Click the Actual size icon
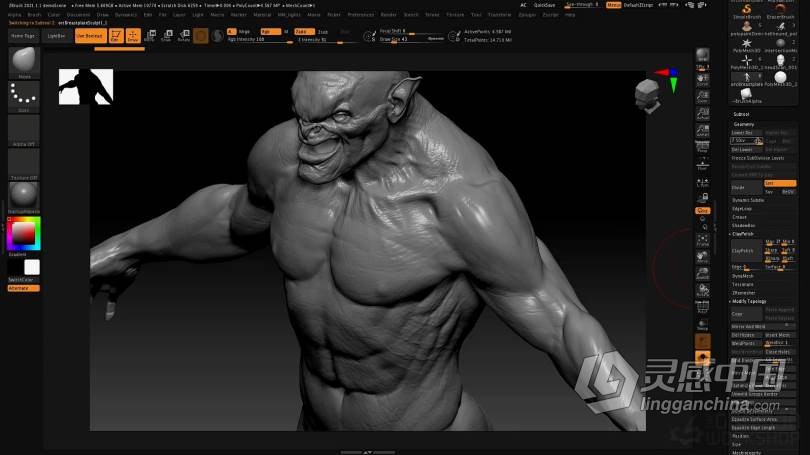Viewport: 810px width, 455px height. (703, 114)
